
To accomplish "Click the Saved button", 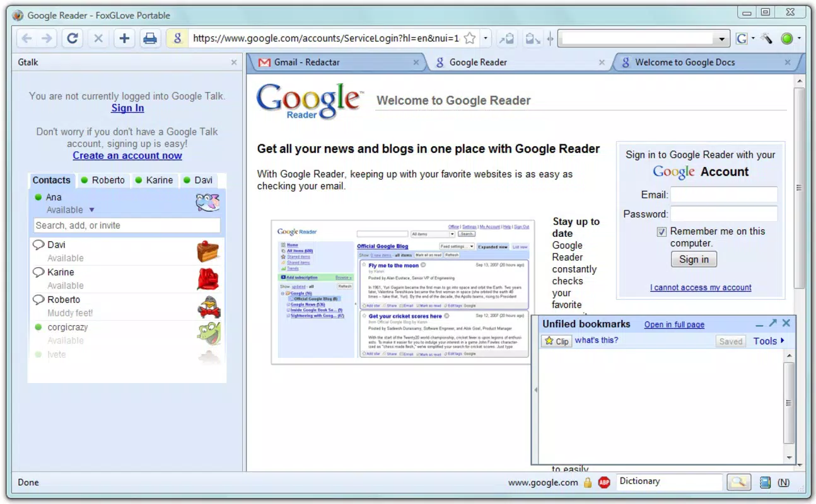I will pyautogui.click(x=731, y=341).
